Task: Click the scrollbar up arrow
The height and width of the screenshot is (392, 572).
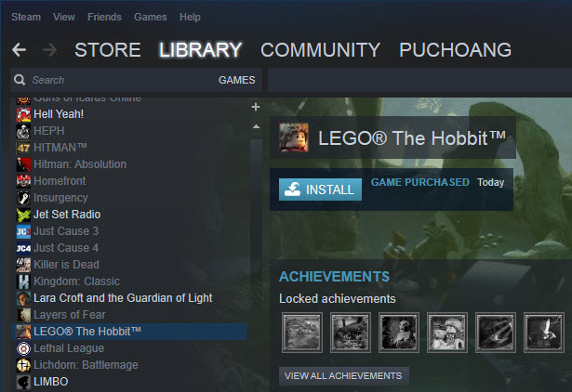Action: point(256,126)
